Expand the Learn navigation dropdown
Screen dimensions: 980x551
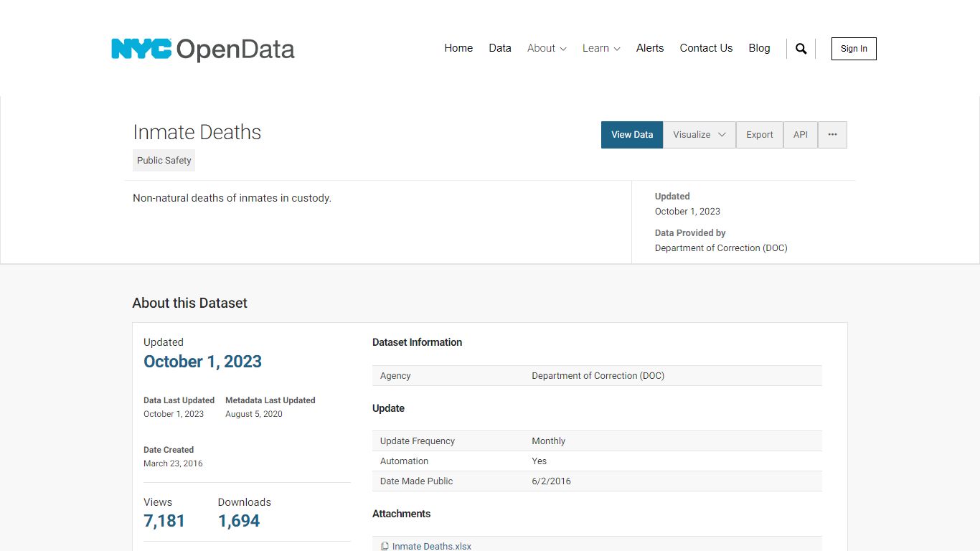click(601, 48)
